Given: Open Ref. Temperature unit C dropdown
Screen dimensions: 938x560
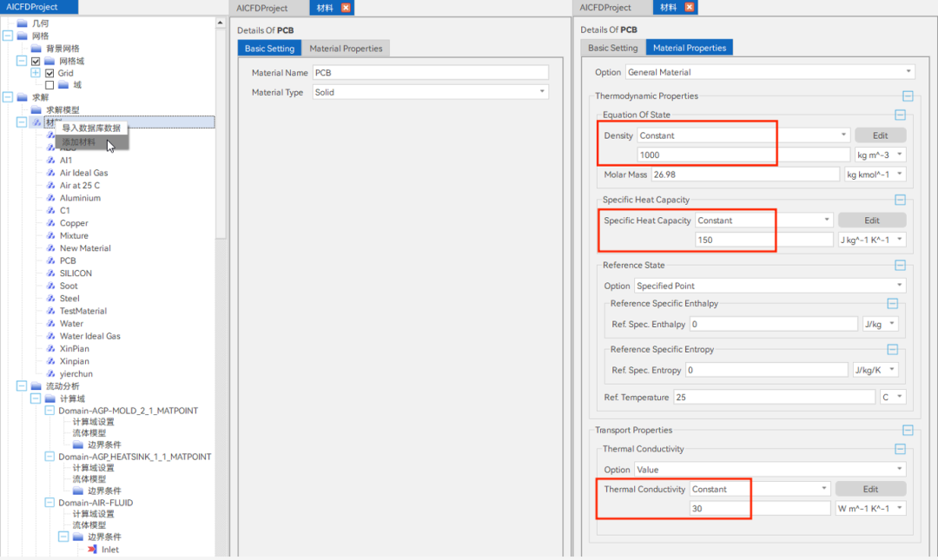Looking at the screenshot, I should (893, 398).
